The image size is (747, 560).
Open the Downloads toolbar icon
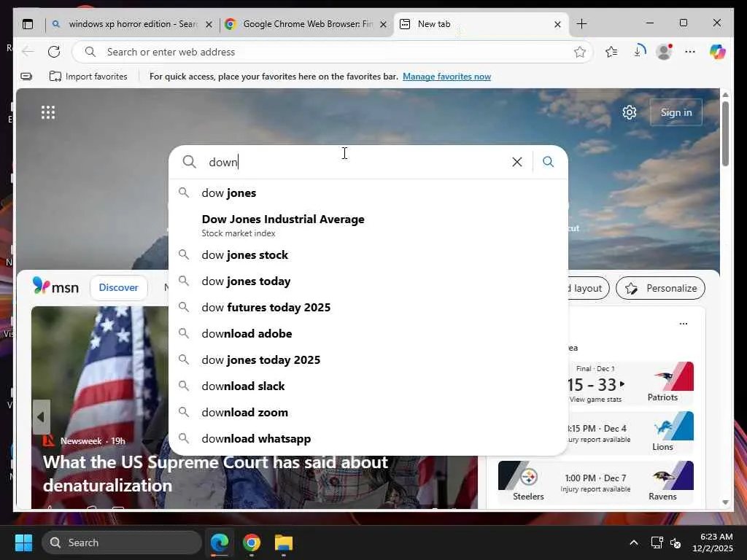tap(638, 51)
